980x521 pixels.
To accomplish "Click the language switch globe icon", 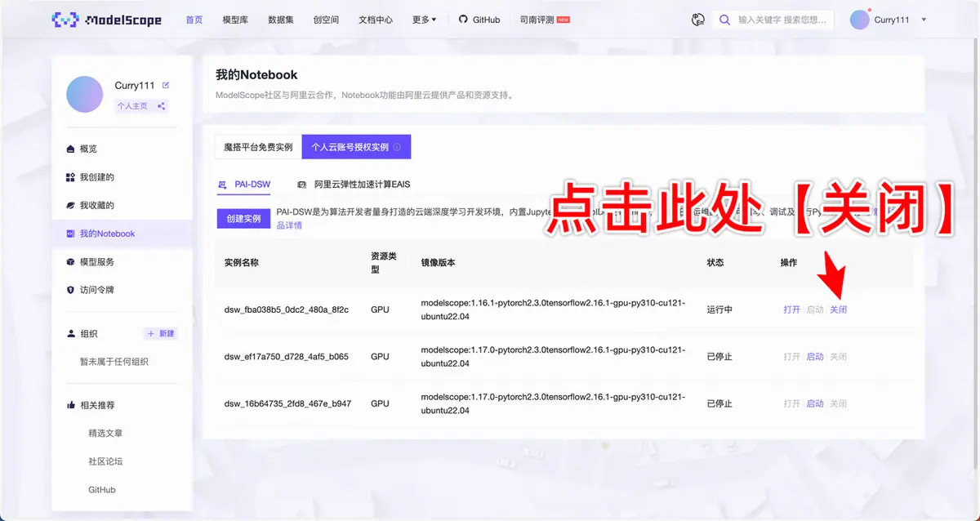I will [x=697, y=20].
